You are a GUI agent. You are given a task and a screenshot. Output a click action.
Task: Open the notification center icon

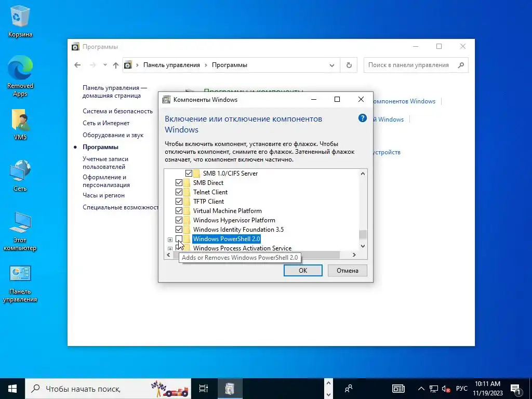click(515, 389)
